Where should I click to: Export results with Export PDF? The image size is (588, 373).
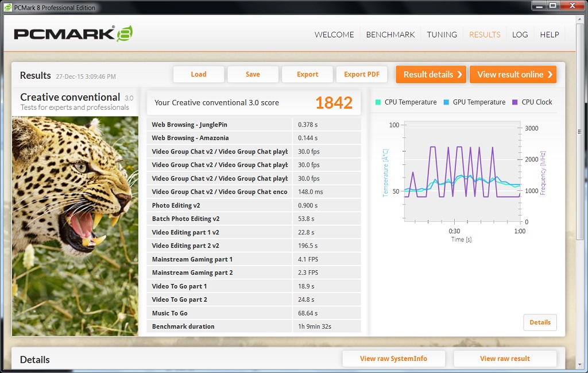click(362, 74)
